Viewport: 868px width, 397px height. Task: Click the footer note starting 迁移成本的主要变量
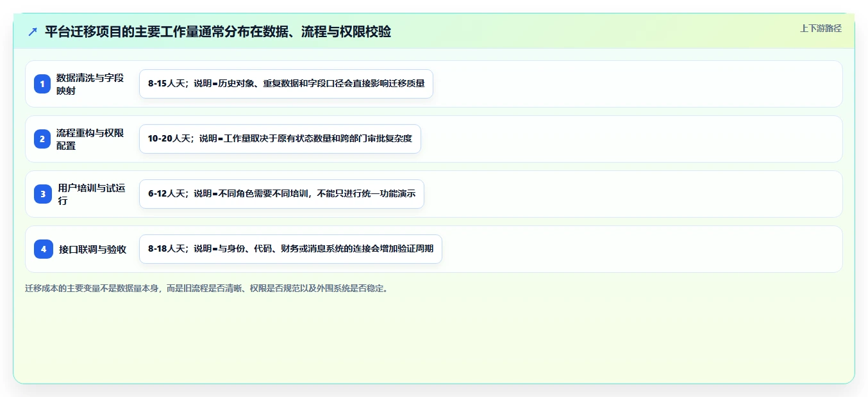coord(206,288)
